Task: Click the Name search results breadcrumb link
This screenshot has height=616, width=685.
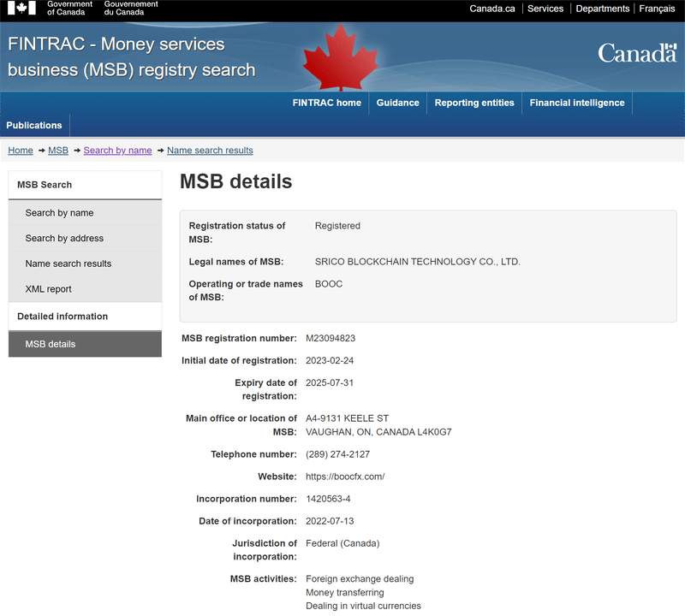Action: coord(210,151)
